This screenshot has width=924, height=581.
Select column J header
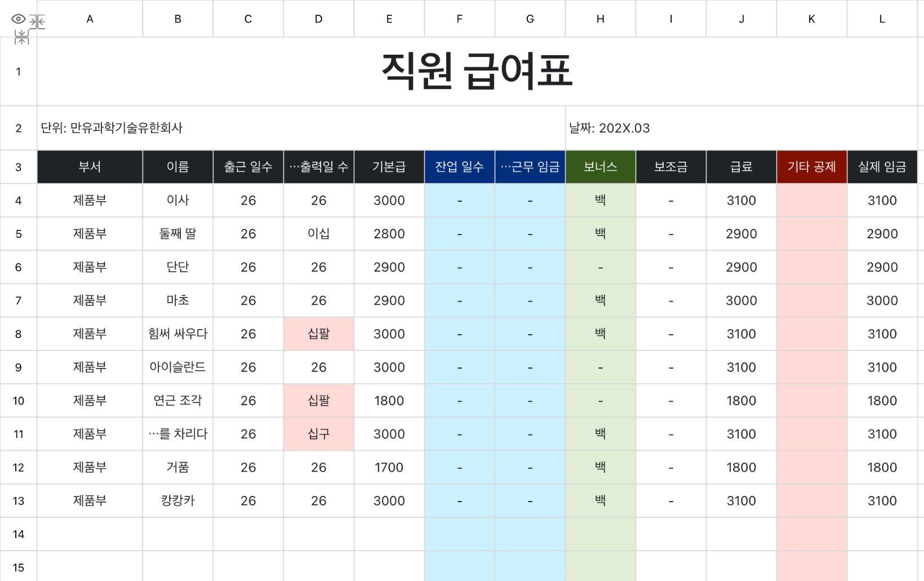pos(741,19)
